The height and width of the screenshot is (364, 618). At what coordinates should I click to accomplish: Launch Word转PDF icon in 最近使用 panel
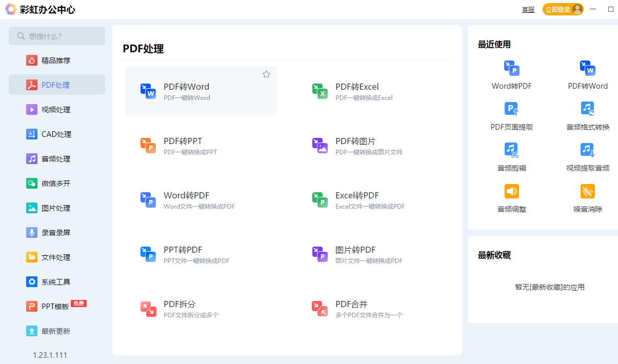(512, 68)
